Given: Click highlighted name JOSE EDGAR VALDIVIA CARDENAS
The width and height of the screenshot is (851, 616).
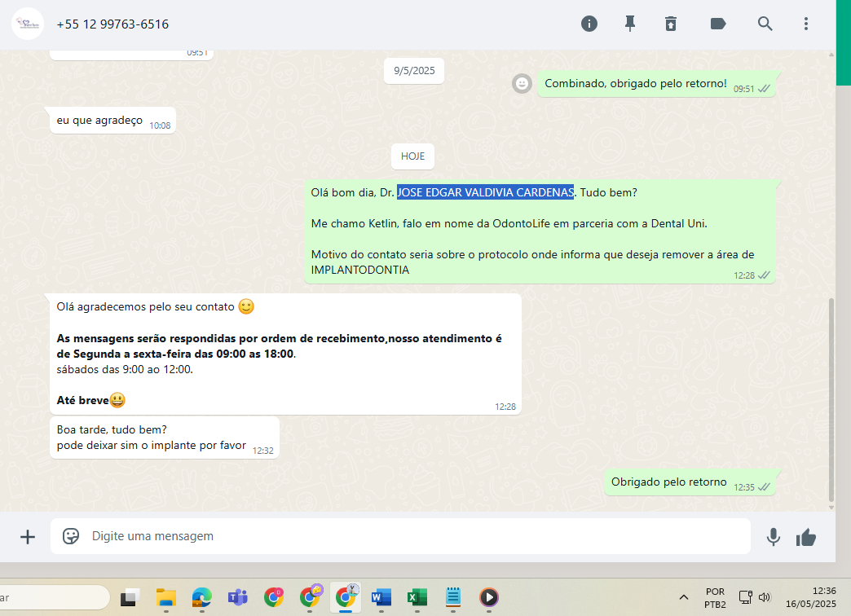Looking at the screenshot, I should pyautogui.click(x=485, y=192).
